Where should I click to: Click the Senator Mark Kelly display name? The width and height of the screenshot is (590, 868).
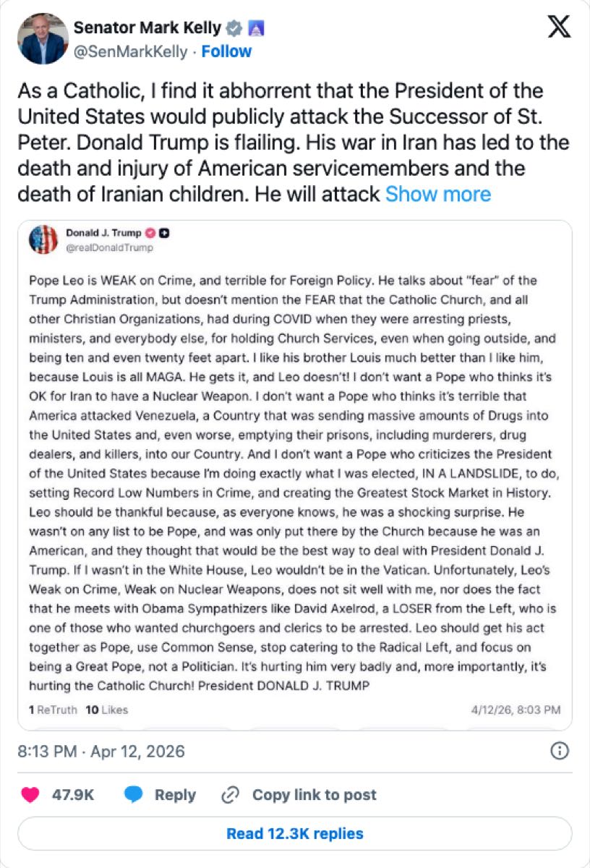tap(147, 29)
